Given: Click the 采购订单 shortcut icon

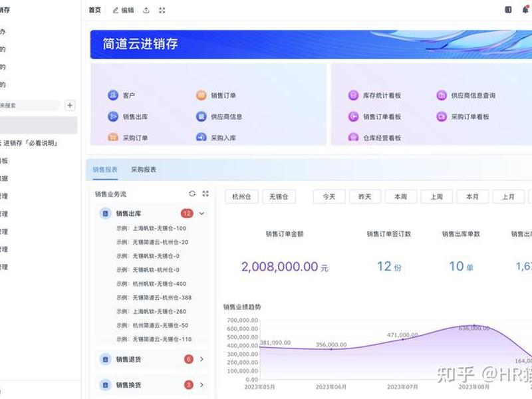Looking at the screenshot, I should tap(113, 137).
